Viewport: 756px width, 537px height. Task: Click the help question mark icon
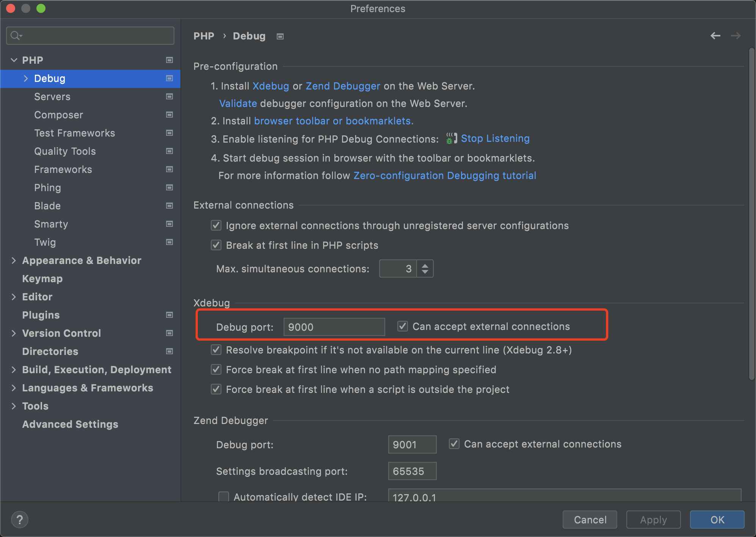[x=20, y=520]
